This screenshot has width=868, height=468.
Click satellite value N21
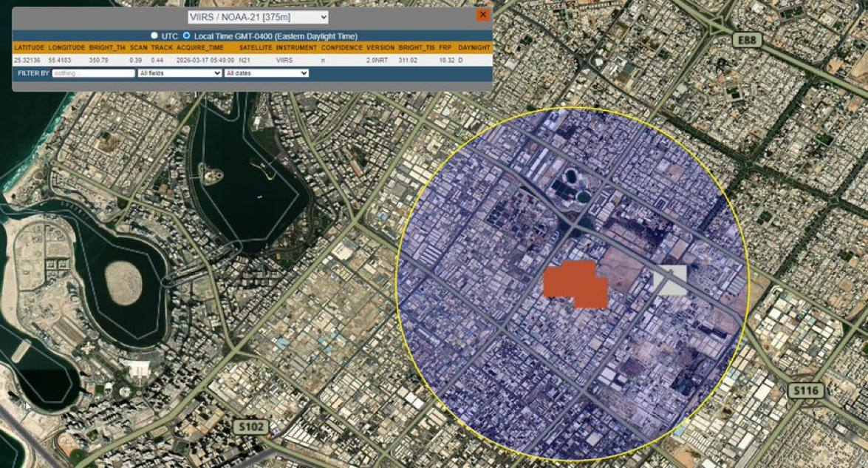(x=245, y=60)
